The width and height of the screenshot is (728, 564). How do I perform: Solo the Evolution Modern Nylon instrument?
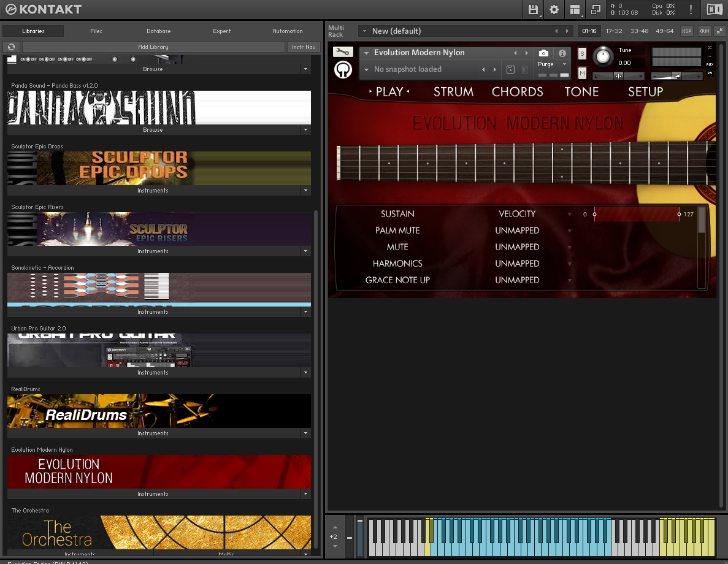[x=582, y=53]
